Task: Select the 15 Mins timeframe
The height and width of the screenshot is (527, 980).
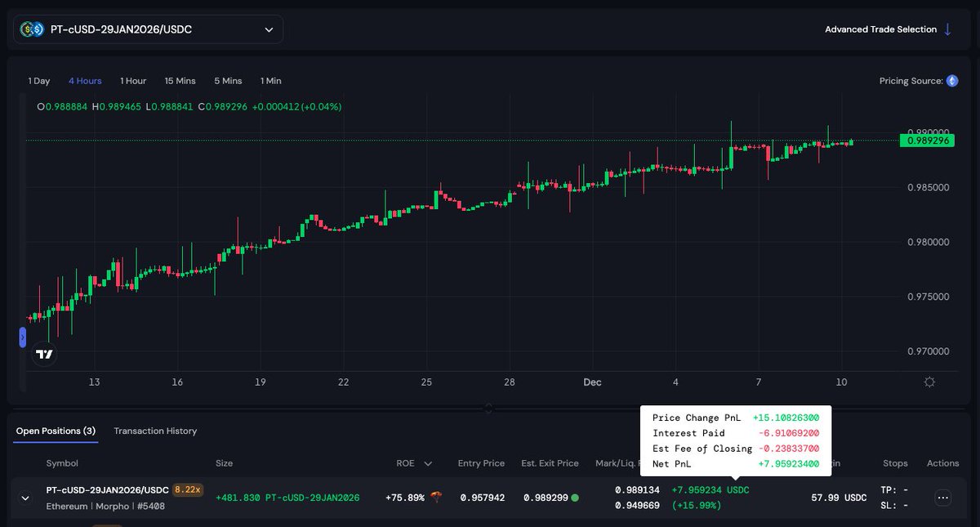Action: (180, 81)
